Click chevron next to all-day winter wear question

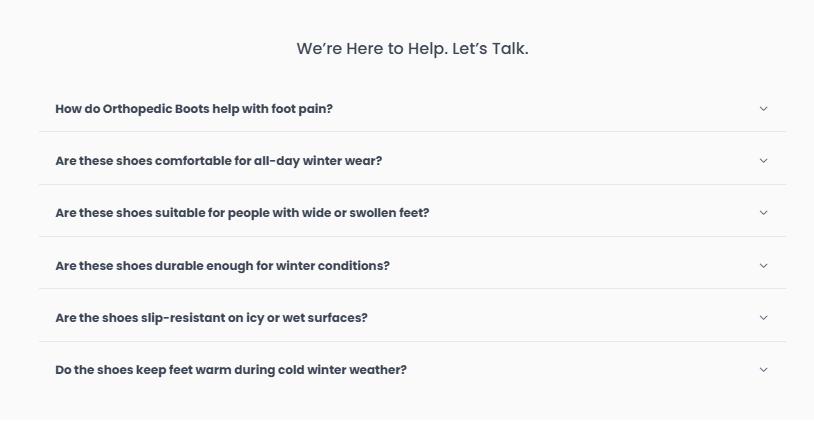point(763,160)
